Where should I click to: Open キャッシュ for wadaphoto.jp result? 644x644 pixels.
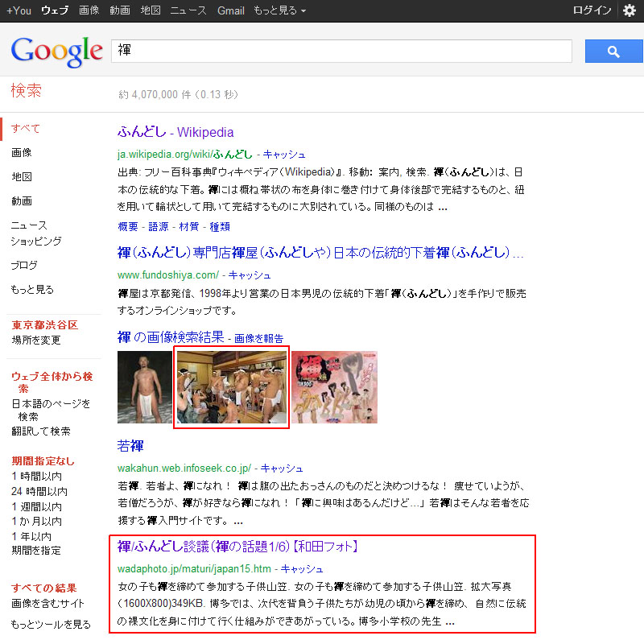point(302,569)
